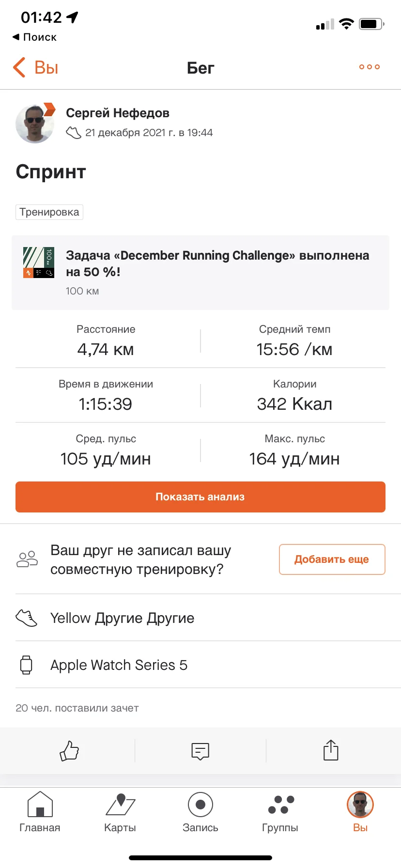The height and width of the screenshot is (868, 401).
Task: Tap the Добавить еще button
Action: pos(332,559)
